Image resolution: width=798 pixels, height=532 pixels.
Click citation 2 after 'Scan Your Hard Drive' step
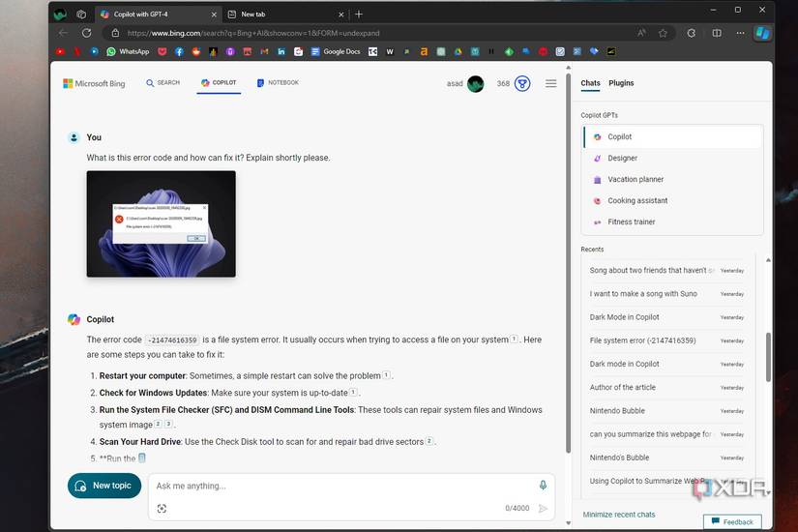(429, 441)
